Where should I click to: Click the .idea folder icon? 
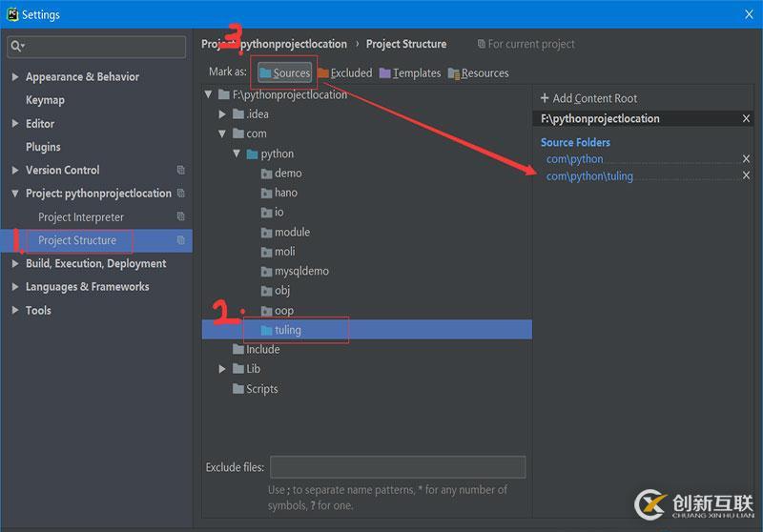click(237, 114)
